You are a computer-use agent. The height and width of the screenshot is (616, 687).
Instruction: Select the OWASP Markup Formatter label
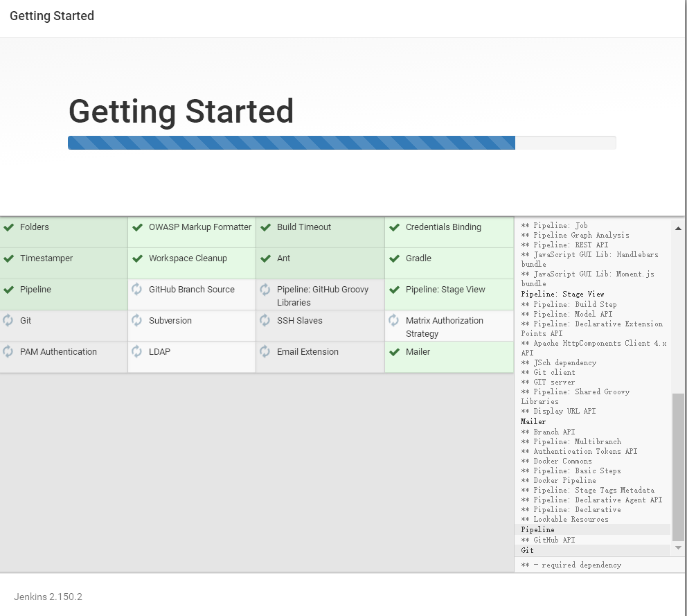click(x=200, y=227)
